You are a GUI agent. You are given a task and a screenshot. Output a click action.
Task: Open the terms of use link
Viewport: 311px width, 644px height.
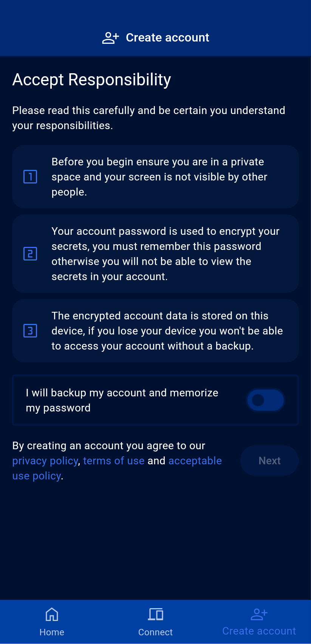pos(114,461)
